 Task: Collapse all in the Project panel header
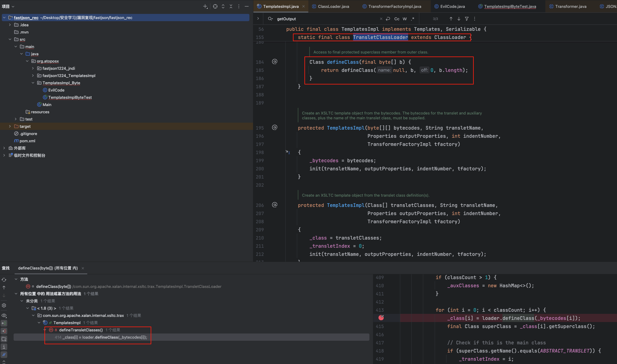click(x=231, y=6)
